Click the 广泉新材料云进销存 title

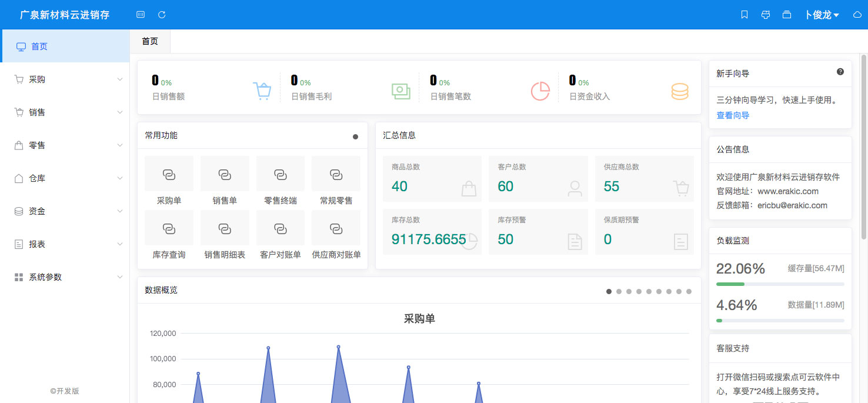65,15
